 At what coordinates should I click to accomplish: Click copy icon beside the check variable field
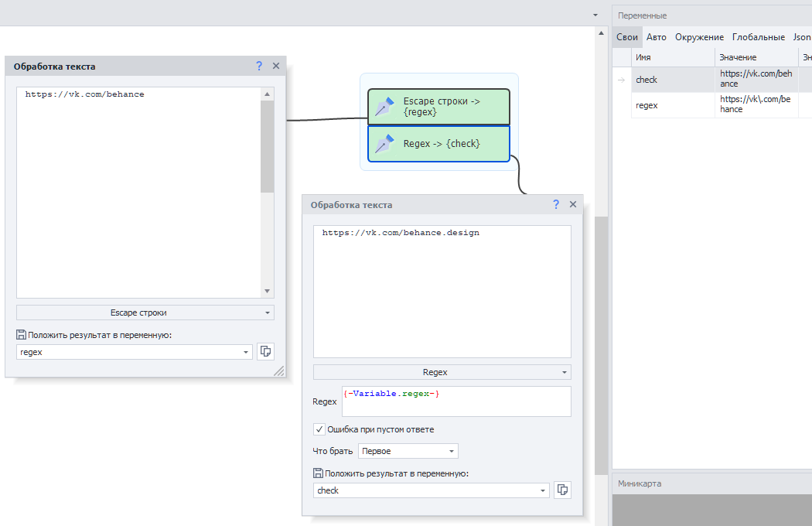[562, 490]
